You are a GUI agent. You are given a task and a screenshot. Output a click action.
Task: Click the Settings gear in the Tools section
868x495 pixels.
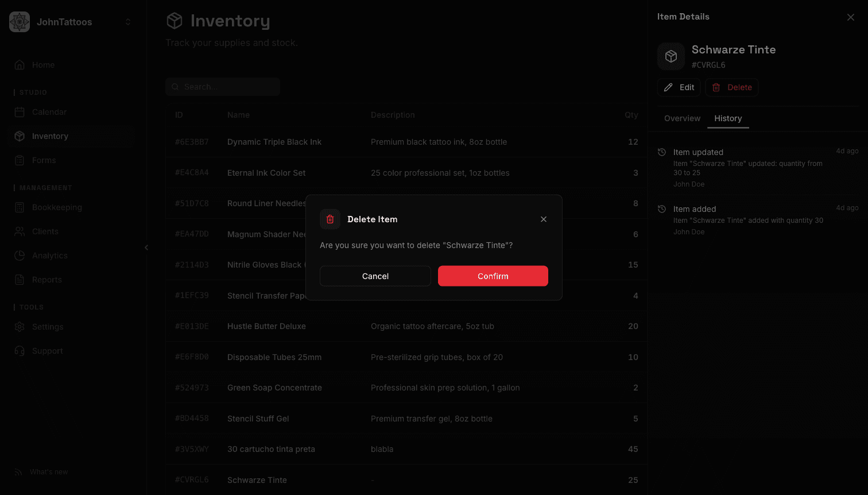pyautogui.click(x=20, y=327)
